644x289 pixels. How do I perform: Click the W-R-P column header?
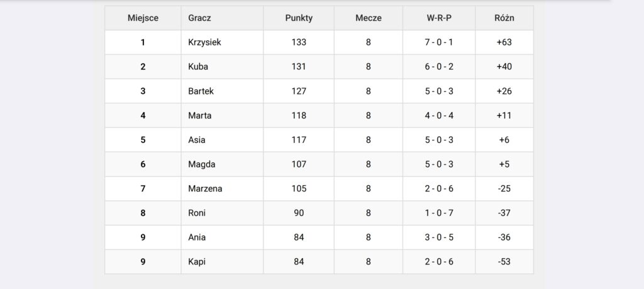coord(439,18)
